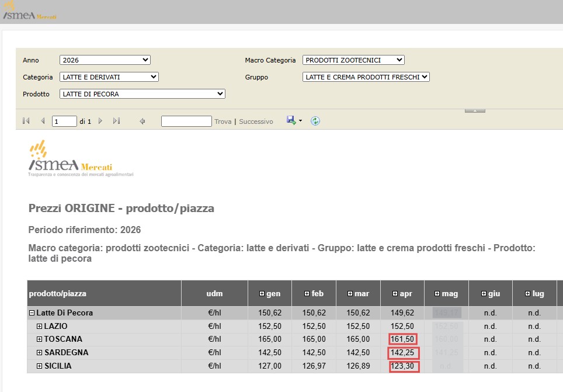Click SARDEGNA April value 142,25
563x392 pixels.
pos(402,352)
